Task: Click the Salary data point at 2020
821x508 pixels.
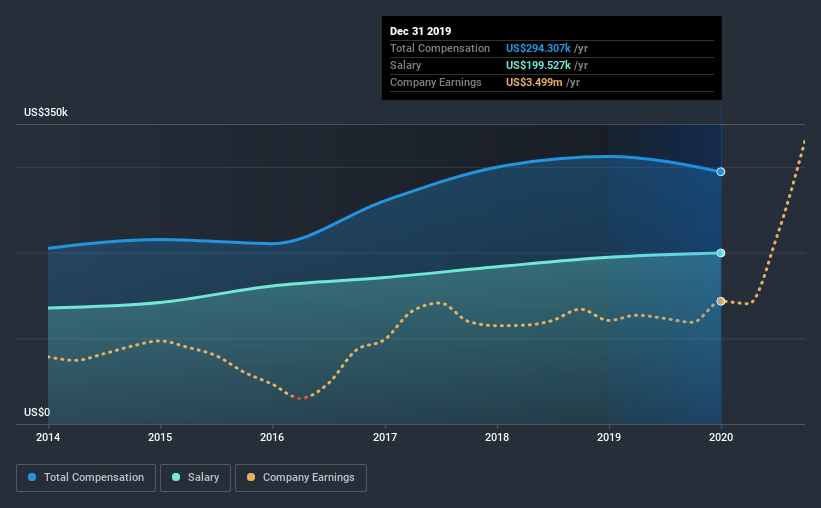Action: (721, 253)
